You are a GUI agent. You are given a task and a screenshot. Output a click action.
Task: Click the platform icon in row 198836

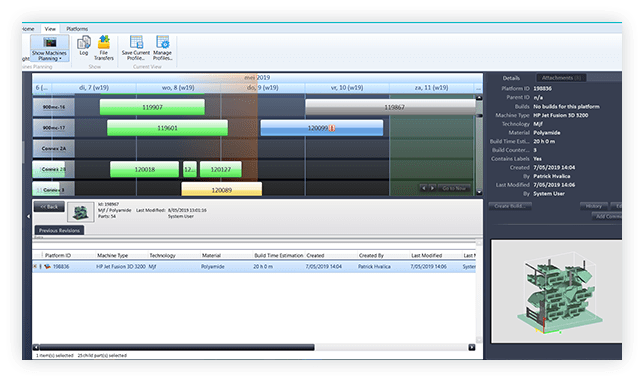[x=48, y=266]
